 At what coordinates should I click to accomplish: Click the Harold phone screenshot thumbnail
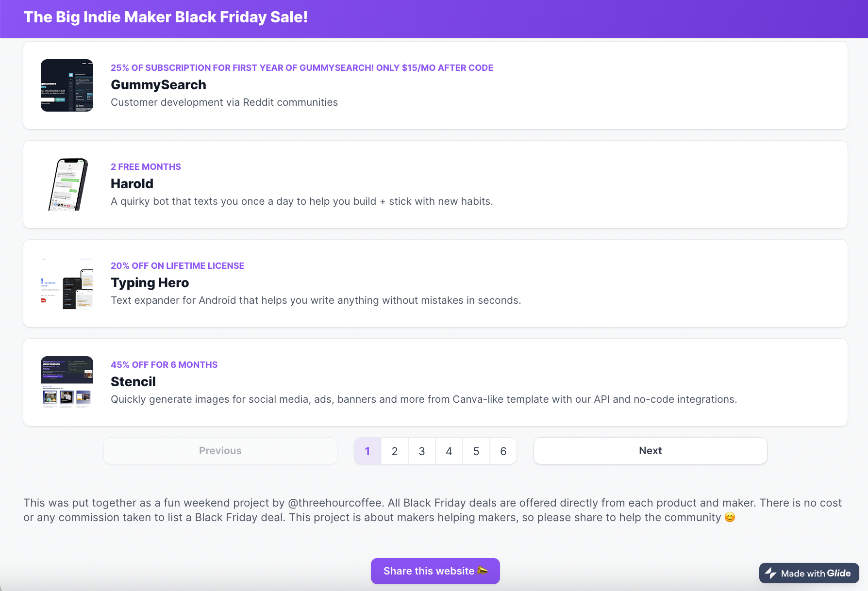pyautogui.click(x=67, y=184)
